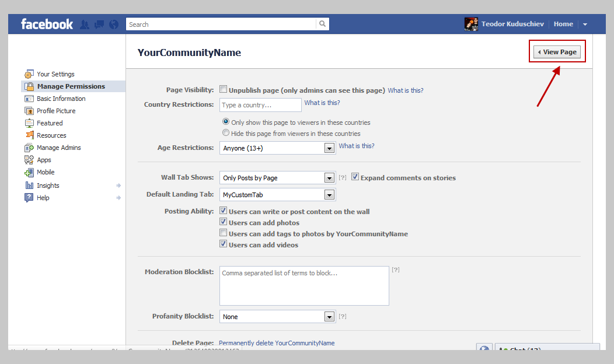Toggle 'Users can add videos' checkbox
614x364 pixels.
223,244
